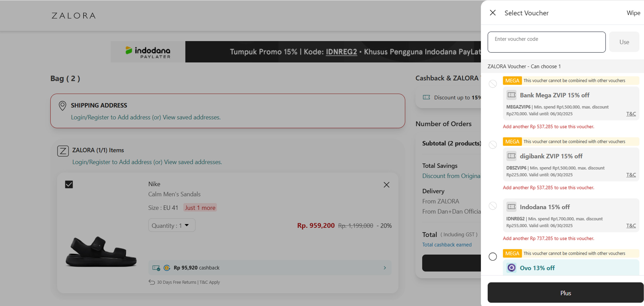Click the black checkout button in order summary

coord(451,263)
